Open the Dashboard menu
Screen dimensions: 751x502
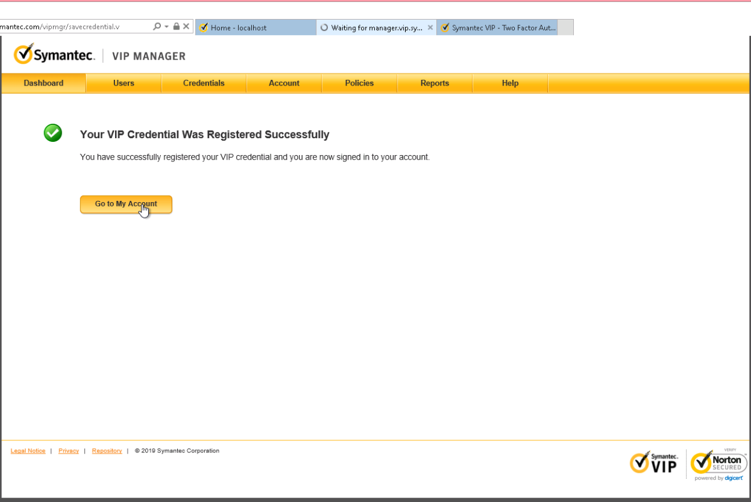pyautogui.click(x=43, y=83)
